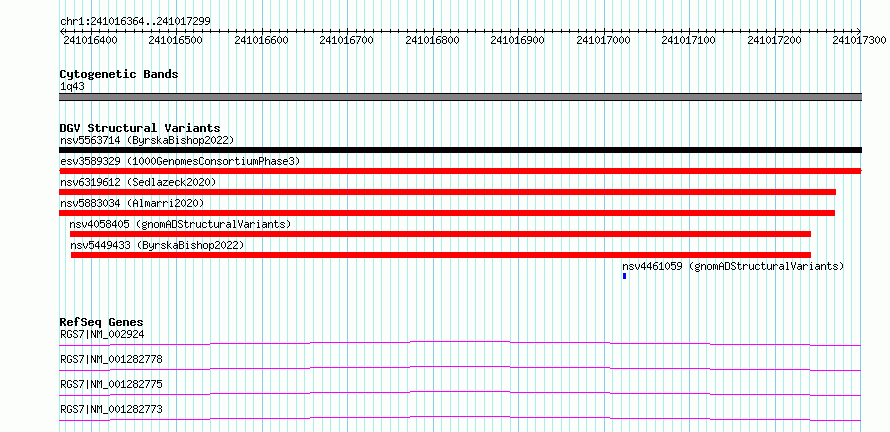This screenshot has height=432, width=890.
Task: Select ruler position 241017000
Action: (603, 40)
